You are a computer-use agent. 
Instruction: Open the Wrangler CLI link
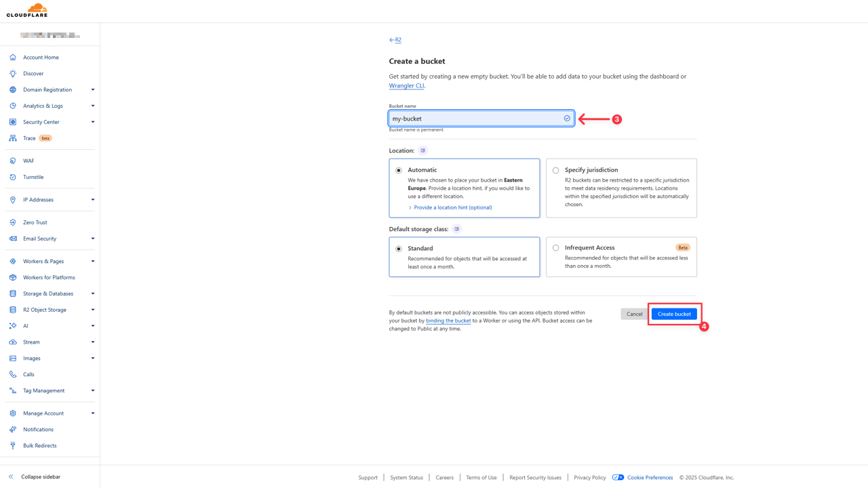coord(406,86)
